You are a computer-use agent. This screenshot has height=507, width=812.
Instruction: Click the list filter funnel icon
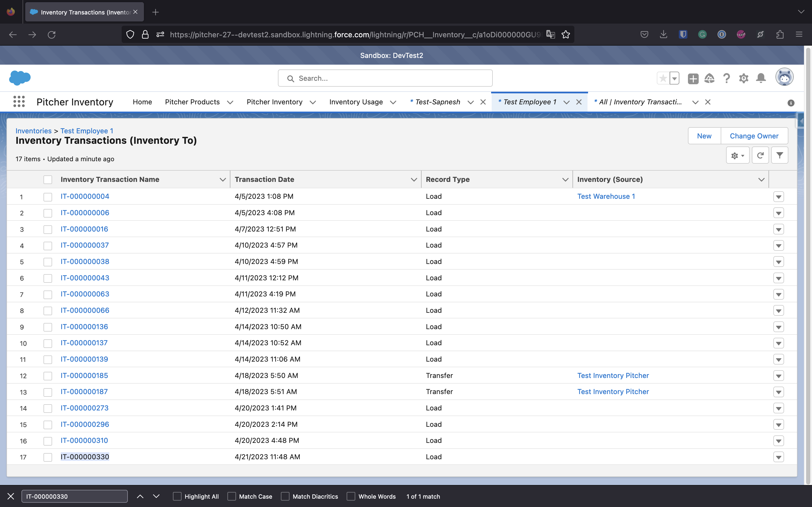[780, 155]
